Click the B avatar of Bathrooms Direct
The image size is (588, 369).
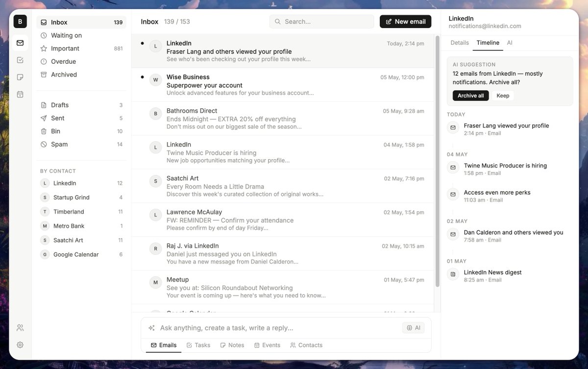155,114
